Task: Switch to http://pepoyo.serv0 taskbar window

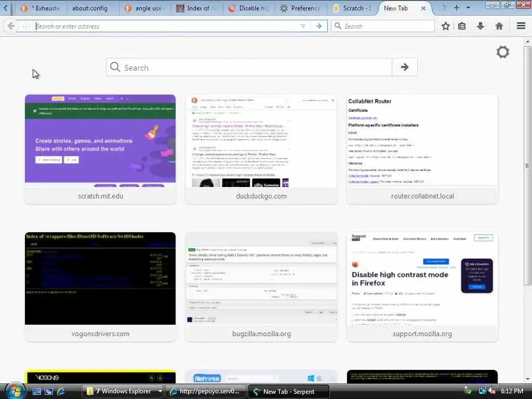Action: click(x=206, y=391)
